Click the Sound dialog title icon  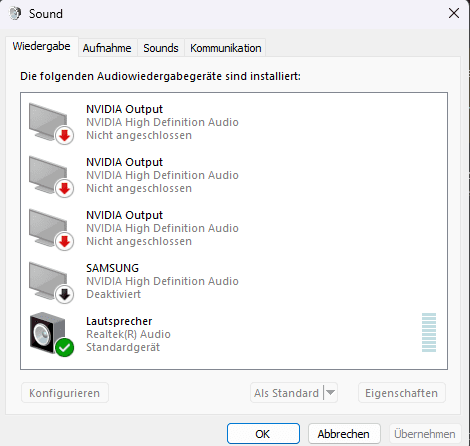(x=15, y=13)
